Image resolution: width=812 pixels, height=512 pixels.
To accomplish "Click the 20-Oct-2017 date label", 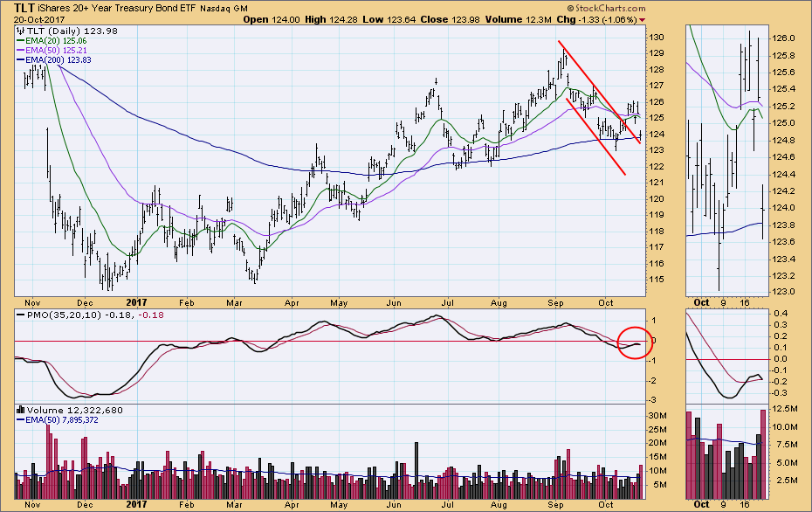I will [38, 20].
